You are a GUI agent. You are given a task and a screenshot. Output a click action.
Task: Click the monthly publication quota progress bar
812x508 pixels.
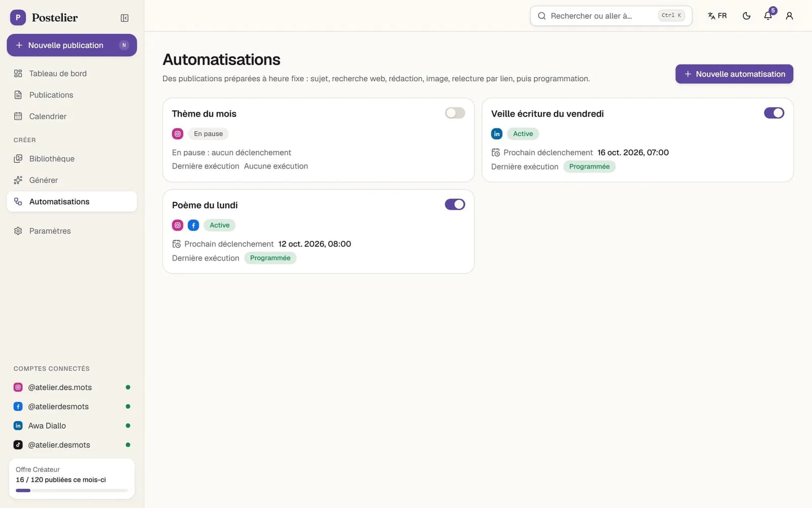coord(72,490)
